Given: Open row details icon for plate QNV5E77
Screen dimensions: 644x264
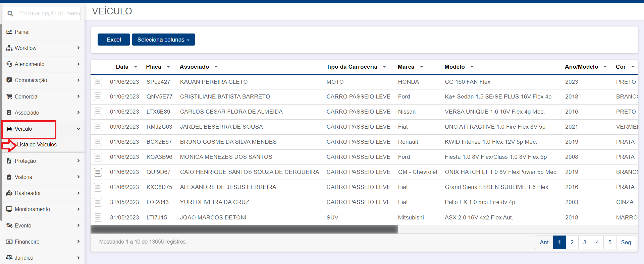Looking at the screenshot, I should (98, 97).
